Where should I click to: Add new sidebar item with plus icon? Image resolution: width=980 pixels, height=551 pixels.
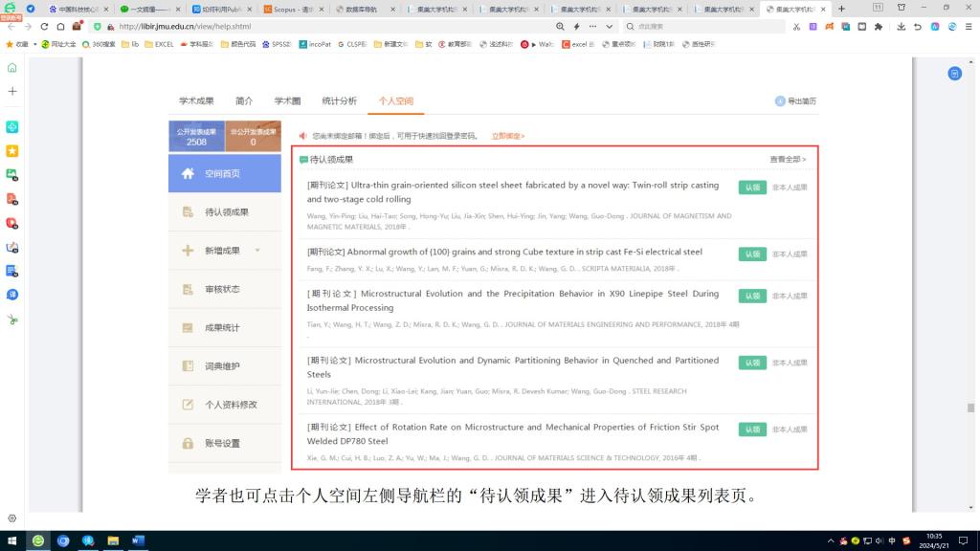(11, 91)
